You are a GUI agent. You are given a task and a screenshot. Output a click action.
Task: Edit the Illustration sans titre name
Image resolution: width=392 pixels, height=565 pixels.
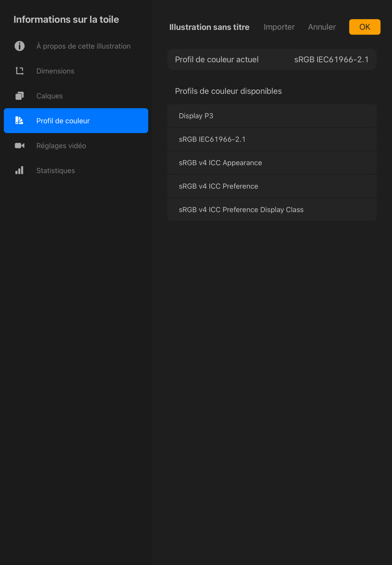(x=209, y=27)
